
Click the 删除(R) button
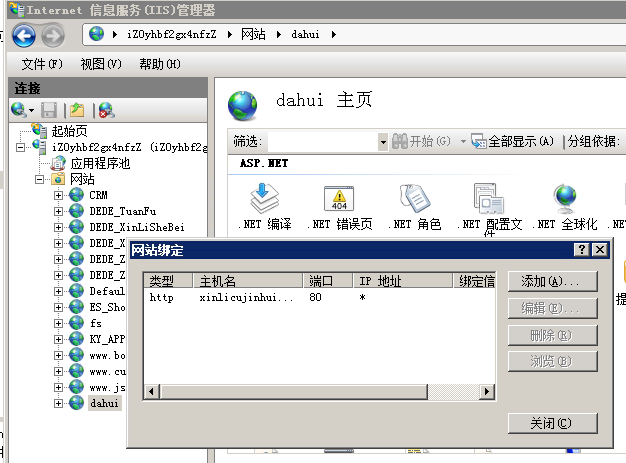click(553, 335)
